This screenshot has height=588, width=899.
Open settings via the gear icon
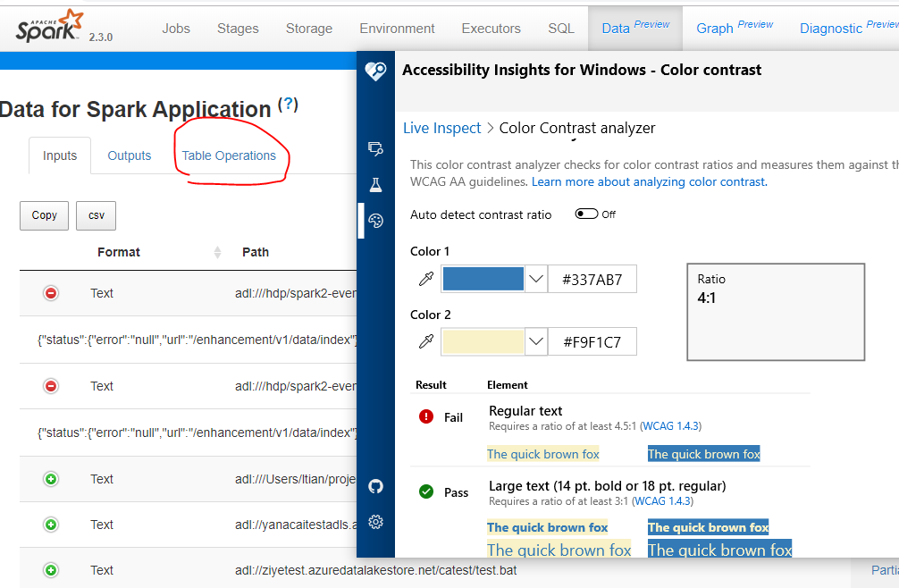pyautogui.click(x=375, y=522)
